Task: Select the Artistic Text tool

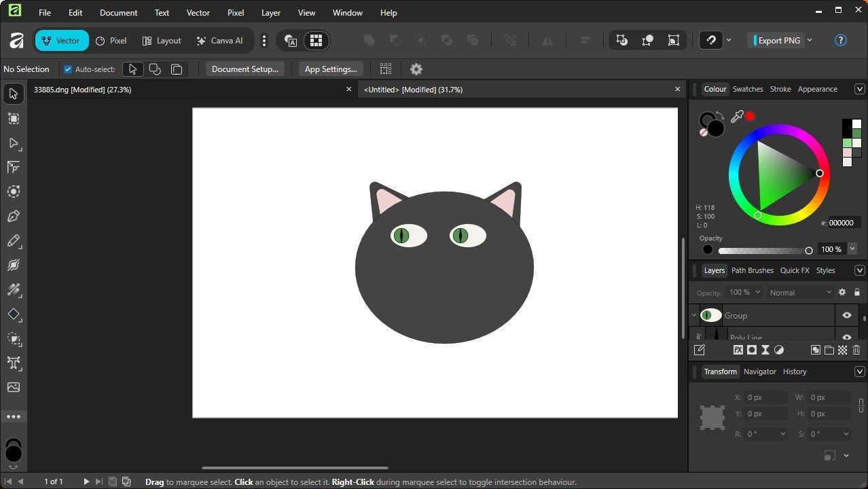Action: [14, 363]
